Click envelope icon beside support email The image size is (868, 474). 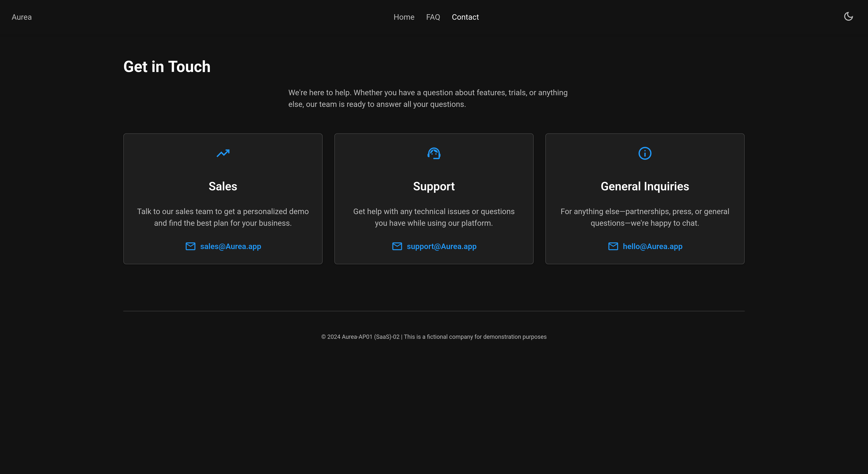[397, 246]
